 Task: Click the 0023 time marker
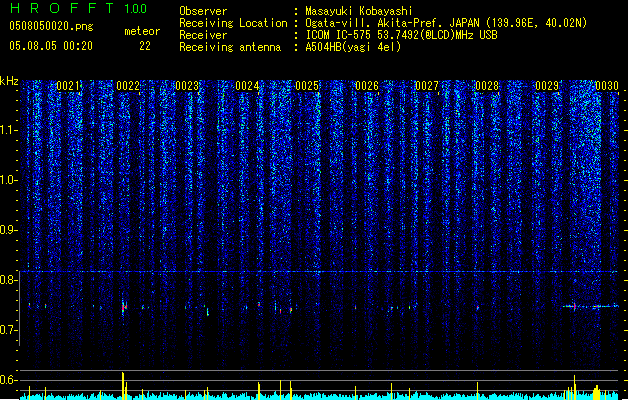point(187,86)
